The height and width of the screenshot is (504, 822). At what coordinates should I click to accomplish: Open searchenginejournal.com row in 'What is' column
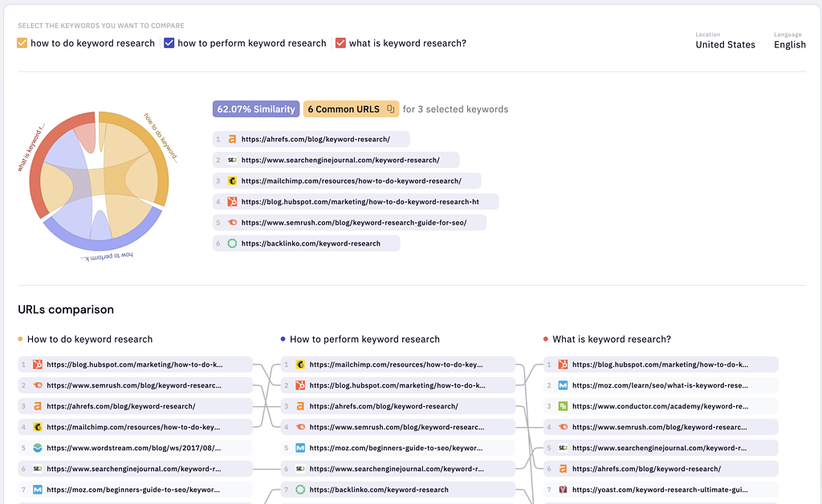pos(661,448)
